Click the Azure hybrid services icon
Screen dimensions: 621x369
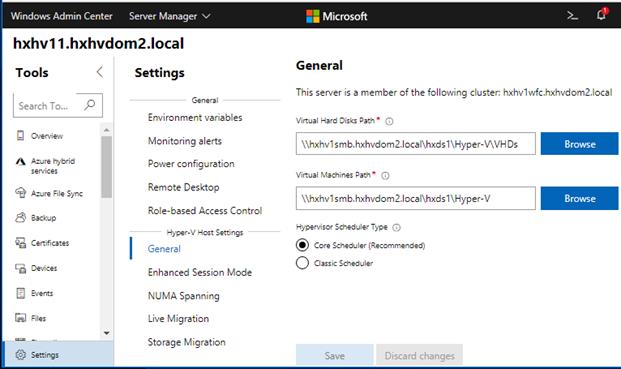pyautogui.click(x=21, y=161)
